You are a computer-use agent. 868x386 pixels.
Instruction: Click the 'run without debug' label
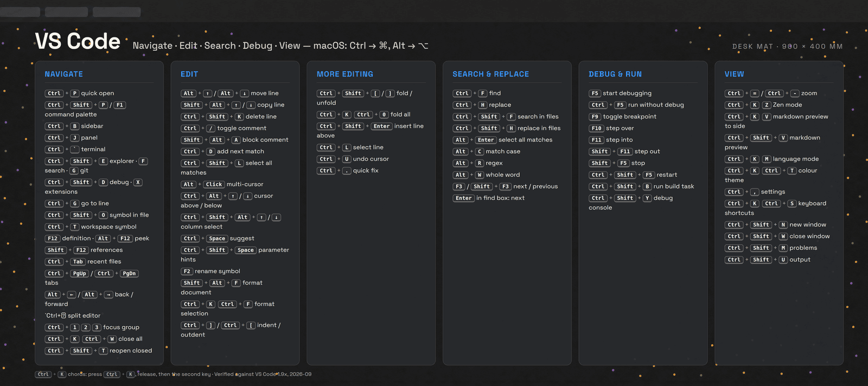point(656,105)
